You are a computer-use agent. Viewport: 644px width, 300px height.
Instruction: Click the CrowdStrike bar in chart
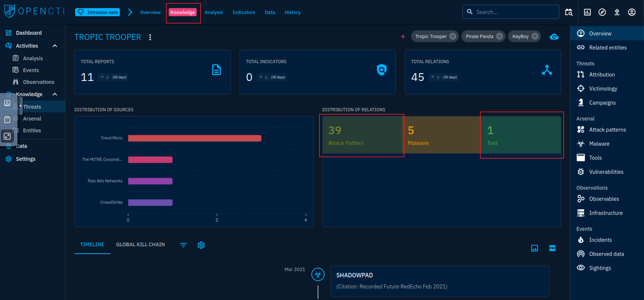pyautogui.click(x=150, y=203)
